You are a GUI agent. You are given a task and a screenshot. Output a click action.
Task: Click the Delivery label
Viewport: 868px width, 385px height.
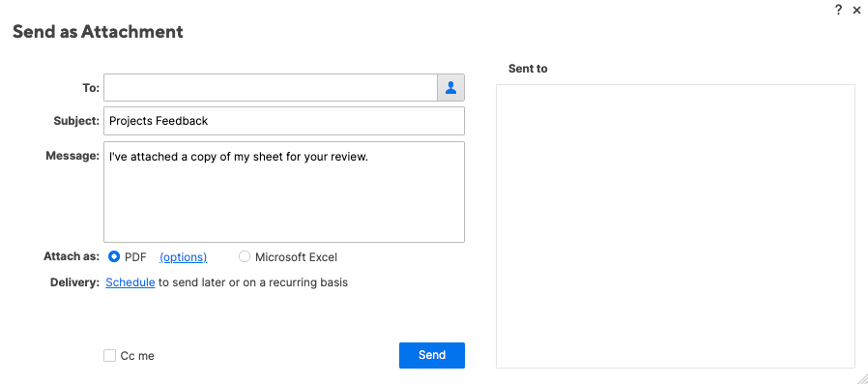click(74, 282)
